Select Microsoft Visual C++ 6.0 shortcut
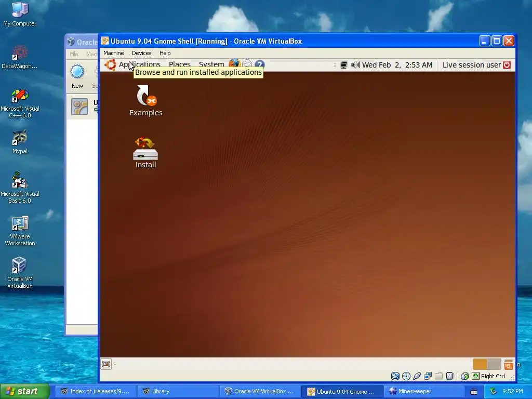The height and width of the screenshot is (399, 532). coord(20,103)
